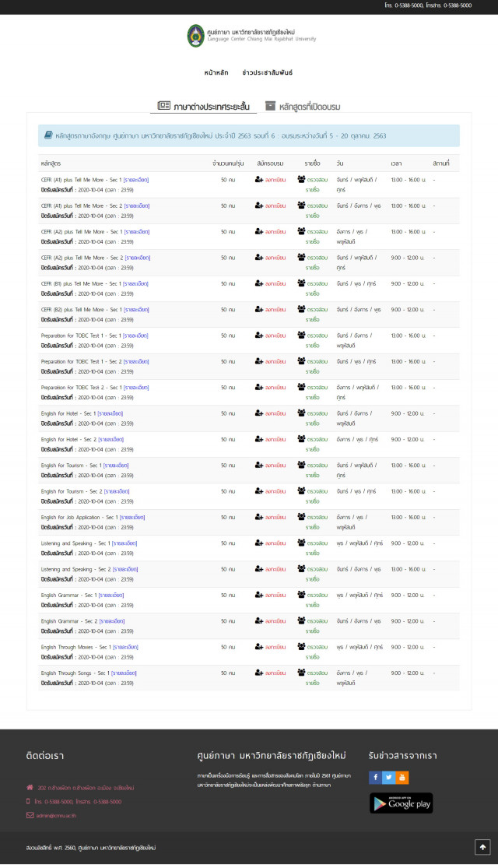Click register icon for CEFR (A1) Sec 2 row

click(x=259, y=206)
